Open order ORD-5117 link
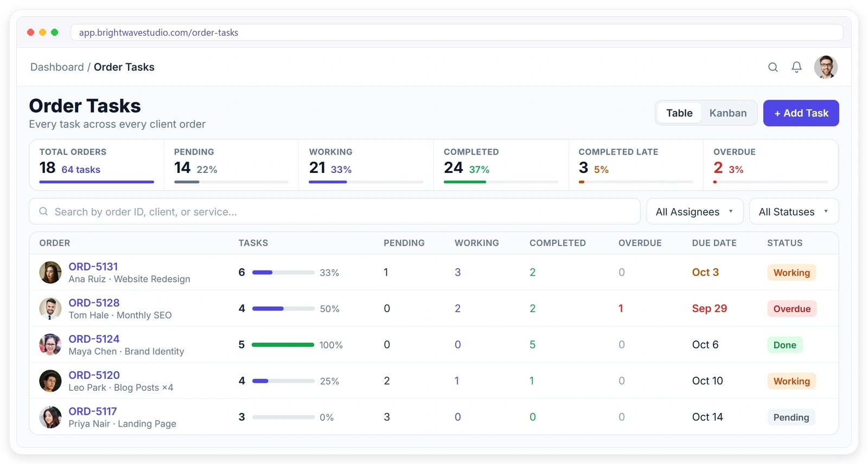 [x=93, y=411]
